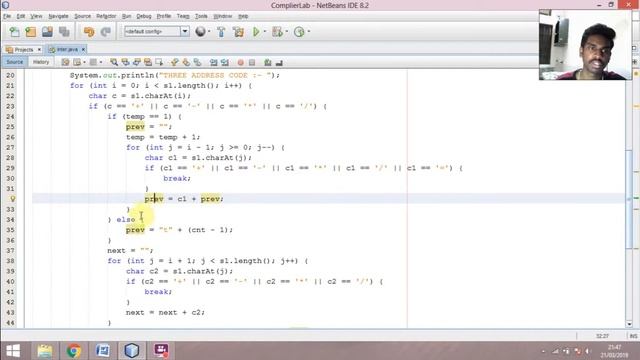Undo last edit with toolbar icon
Viewport: 640px width, 360px height.
pos(89,32)
